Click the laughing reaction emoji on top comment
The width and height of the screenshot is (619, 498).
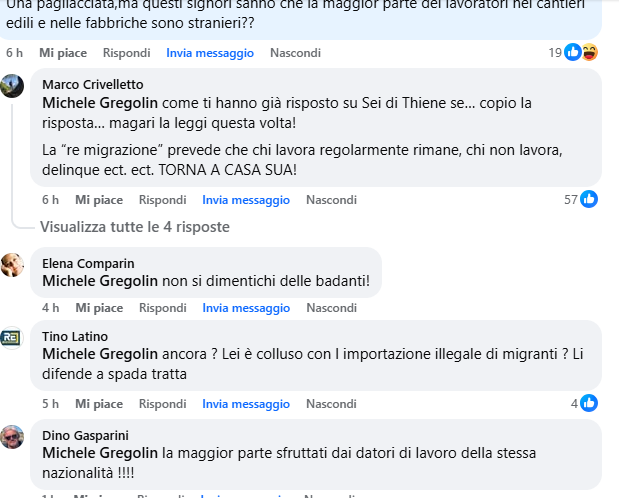coord(590,52)
